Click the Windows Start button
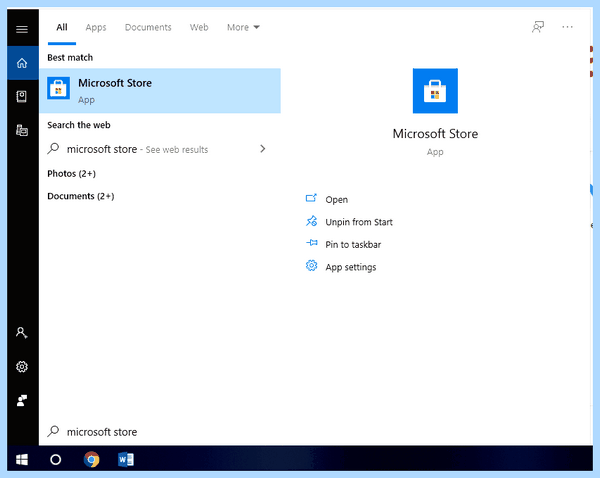Viewport: 600px width, 478px height. tap(22, 459)
